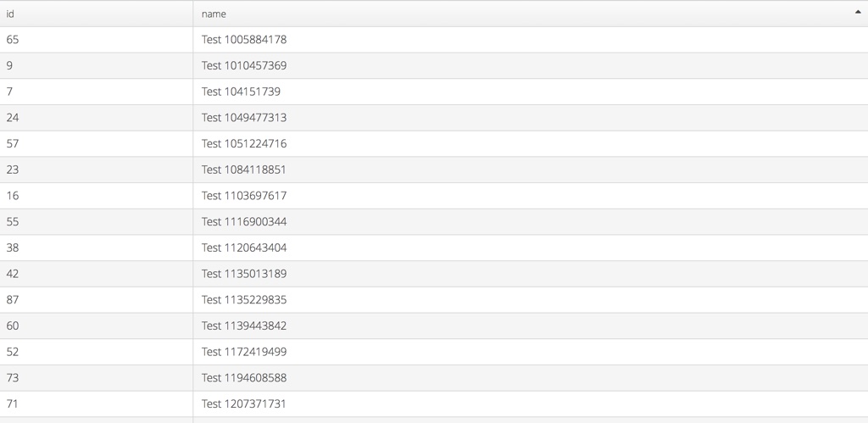Viewport: 868px width, 423px height.
Task: Click the id cell with value 55
Action: click(13, 222)
